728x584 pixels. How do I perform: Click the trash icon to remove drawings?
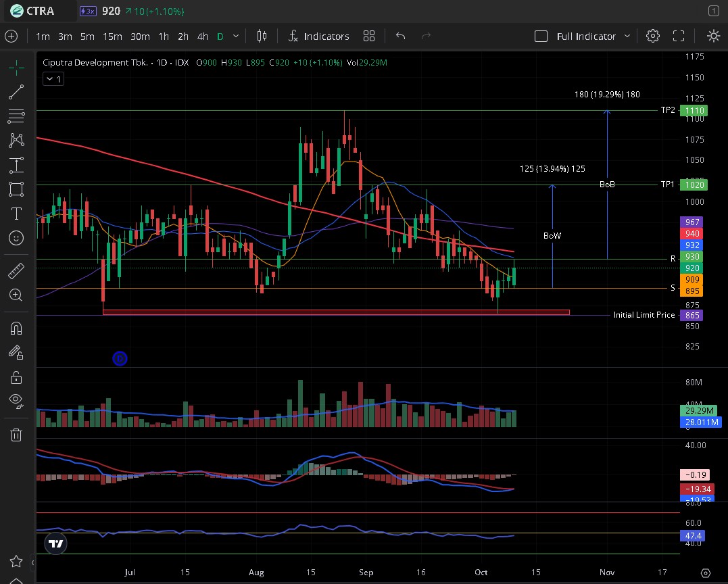(x=16, y=435)
